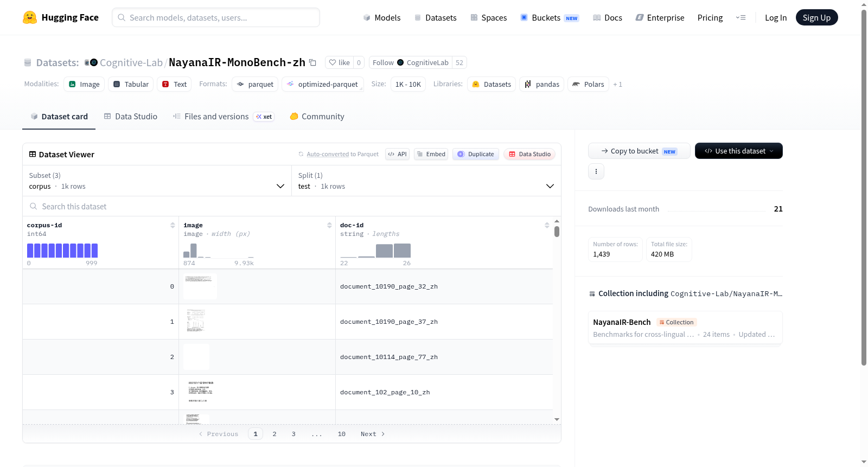
Task: Select the Image modality tag
Action: pos(84,84)
